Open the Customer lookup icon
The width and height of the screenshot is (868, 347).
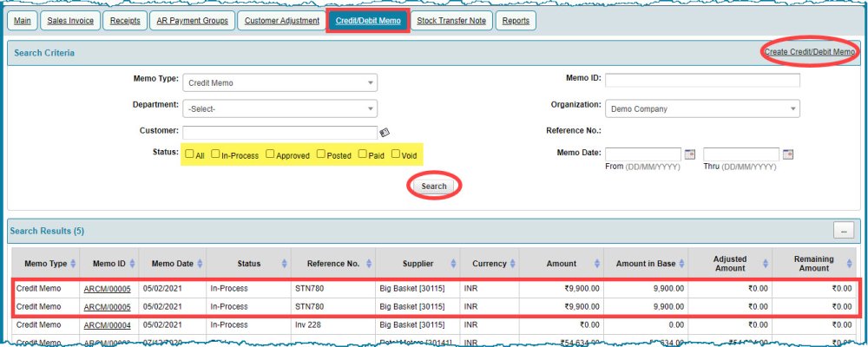385,132
